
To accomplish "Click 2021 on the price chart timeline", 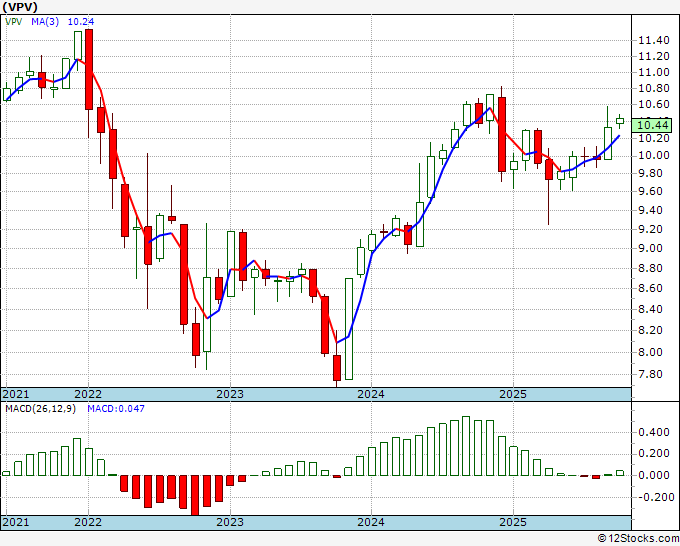I will coord(16,394).
